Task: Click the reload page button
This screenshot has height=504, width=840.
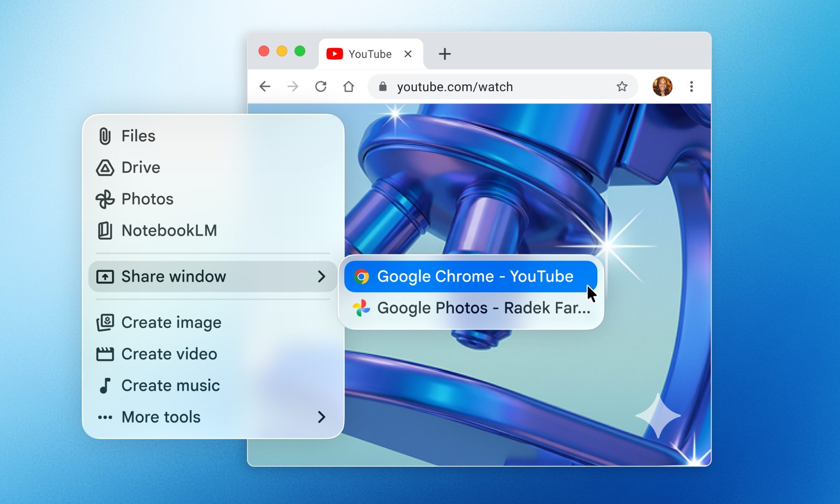Action: 321,87
